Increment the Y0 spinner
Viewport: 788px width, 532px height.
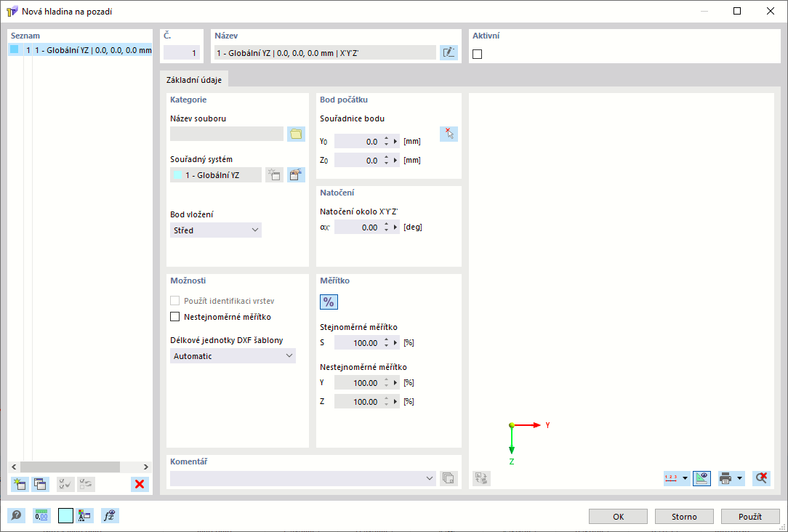[387, 139]
